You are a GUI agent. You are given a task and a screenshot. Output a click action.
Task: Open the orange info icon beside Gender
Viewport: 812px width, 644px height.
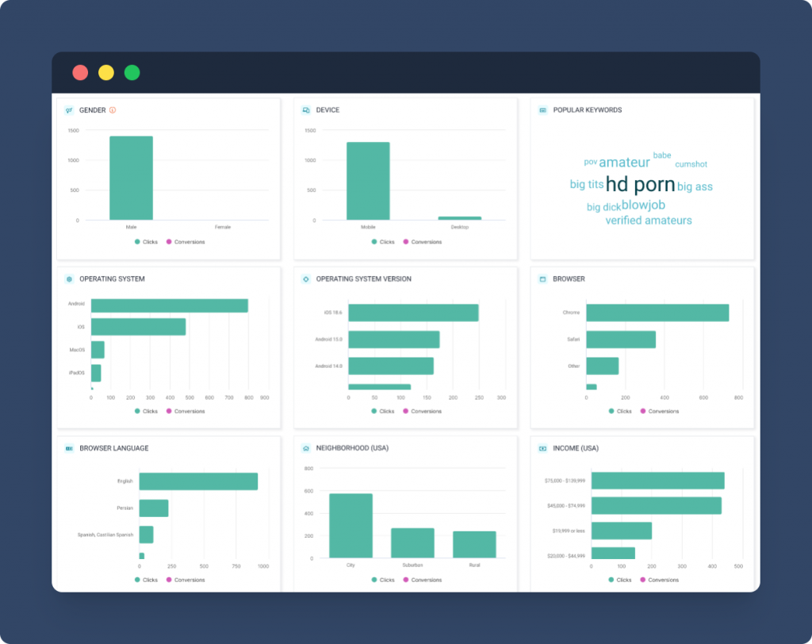113,110
